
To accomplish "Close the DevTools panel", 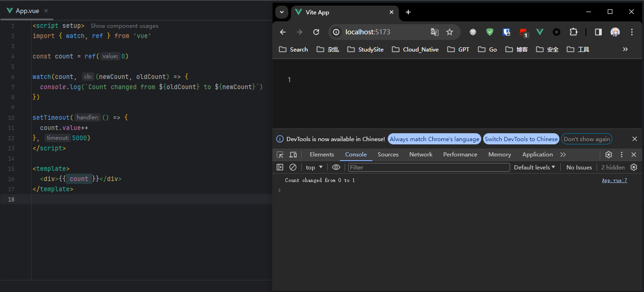I will point(634,155).
